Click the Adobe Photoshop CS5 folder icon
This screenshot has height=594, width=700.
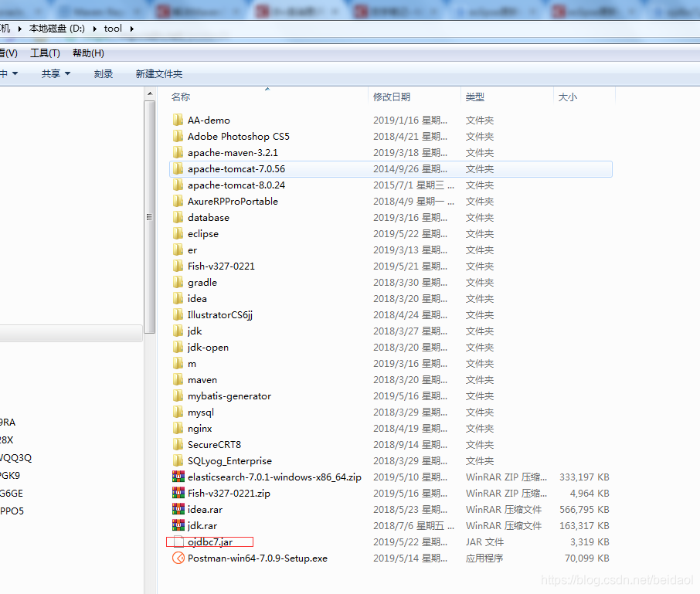[178, 136]
